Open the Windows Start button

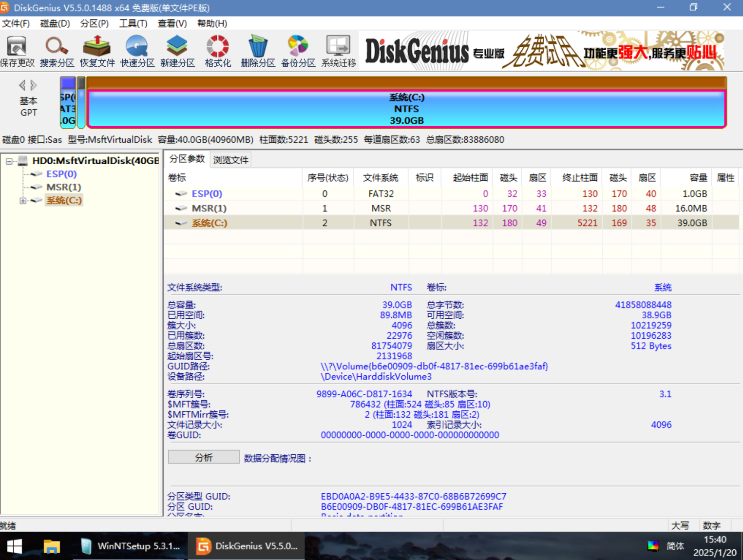[x=15, y=546]
